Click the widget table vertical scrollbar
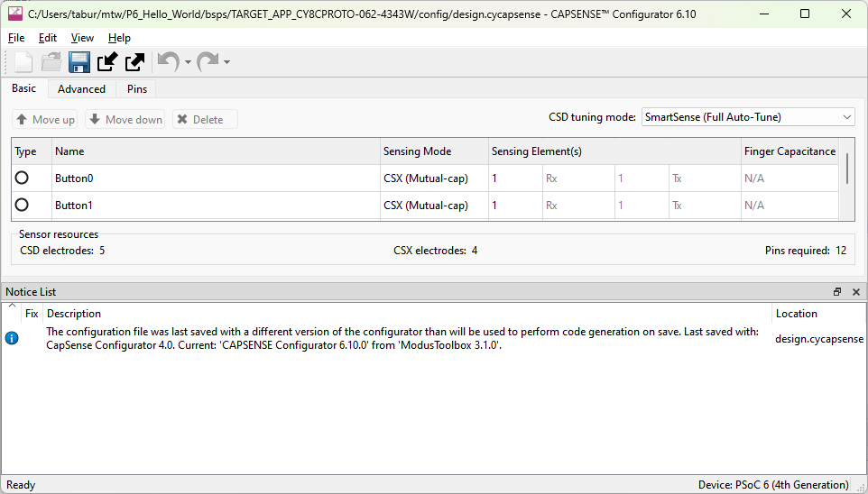 (846, 169)
